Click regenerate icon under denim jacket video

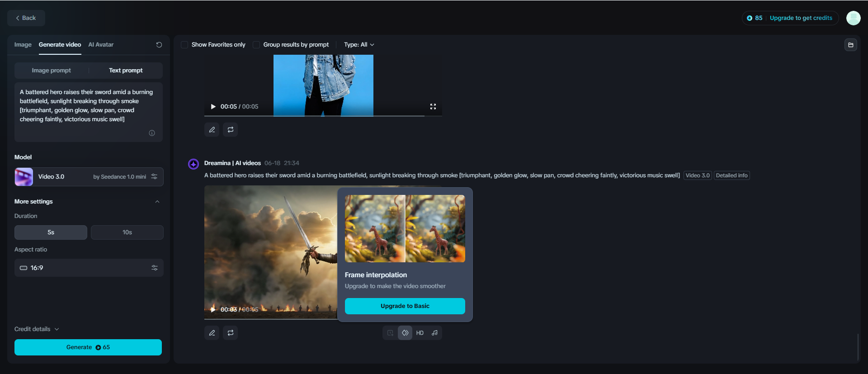point(231,130)
